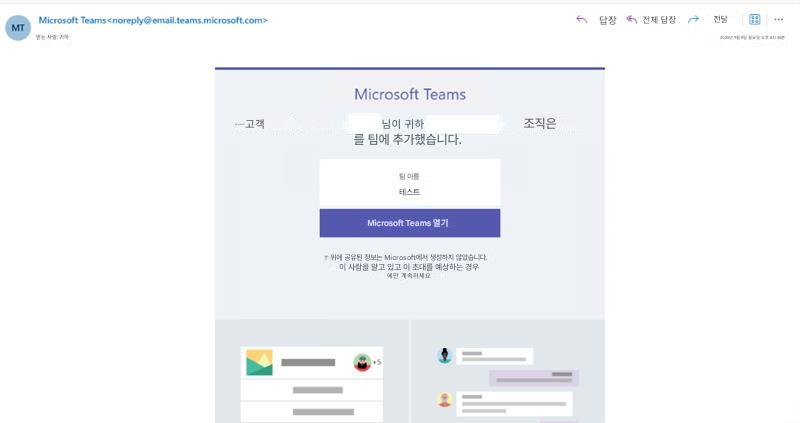
Task: Click the 전달 forward label
Action: tap(720, 19)
